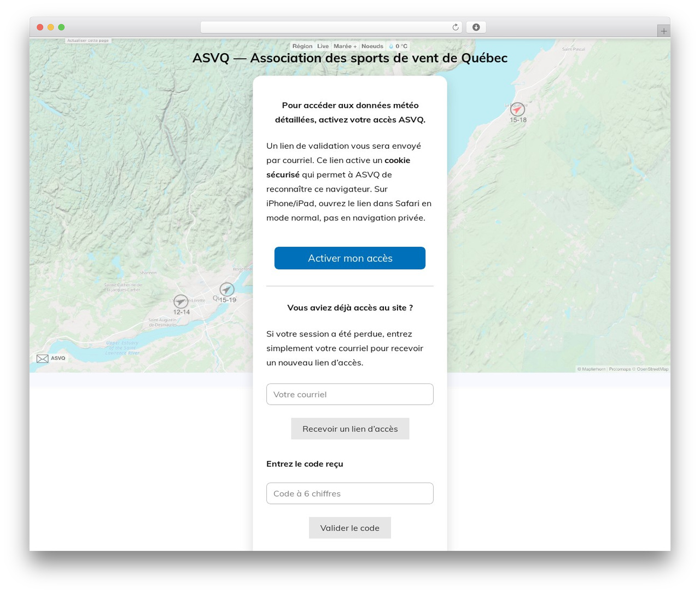
Task: Click the ASVQ envelope contact icon
Action: [43, 358]
